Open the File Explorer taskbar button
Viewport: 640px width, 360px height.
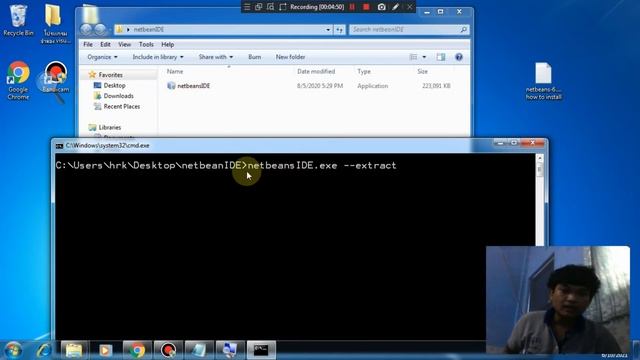[74, 350]
